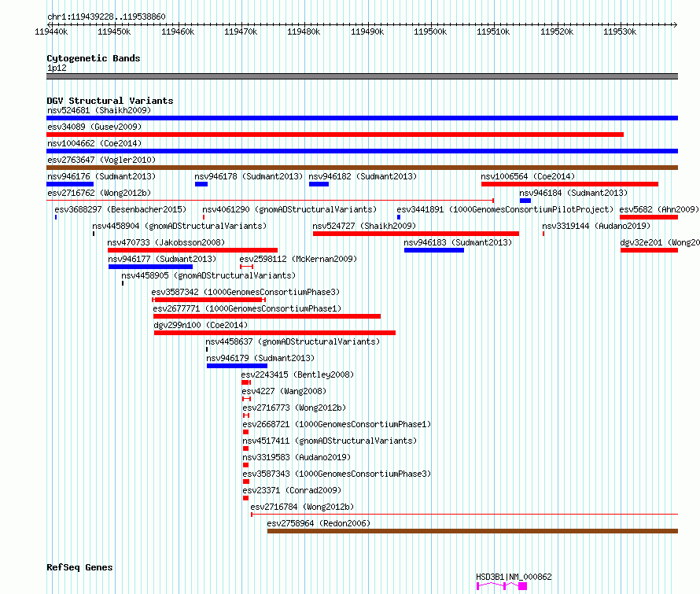Click the dgv32e201 variant label
Image resolution: width=700 pixels, height=594 pixels.
click(x=660, y=242)
